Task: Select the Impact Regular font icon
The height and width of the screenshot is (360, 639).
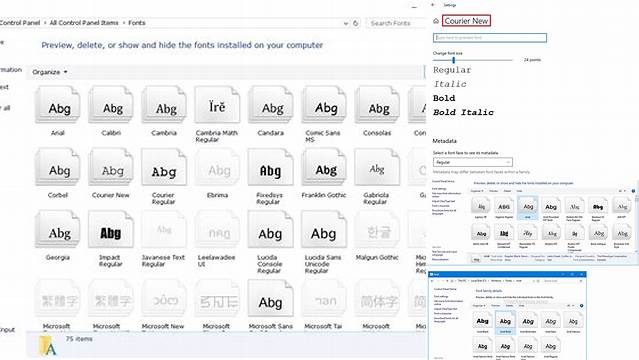Action: [x=111, y=230]
